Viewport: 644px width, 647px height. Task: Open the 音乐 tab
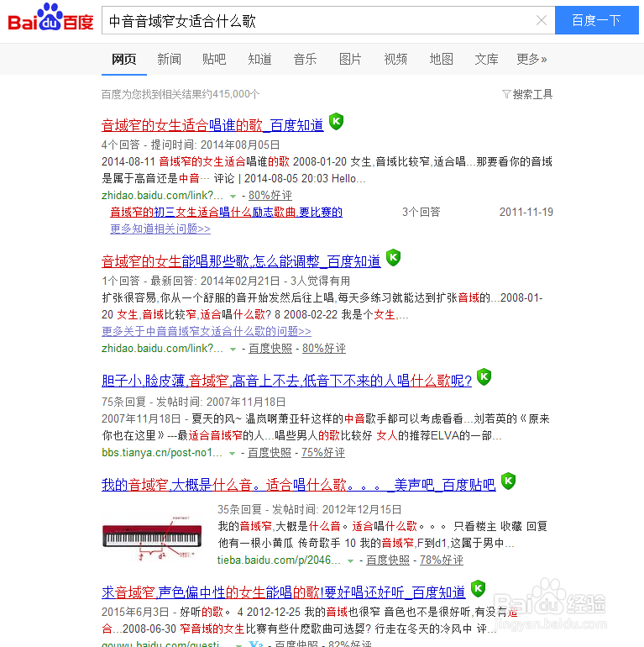pyautogui.click(x=305, y=60)
